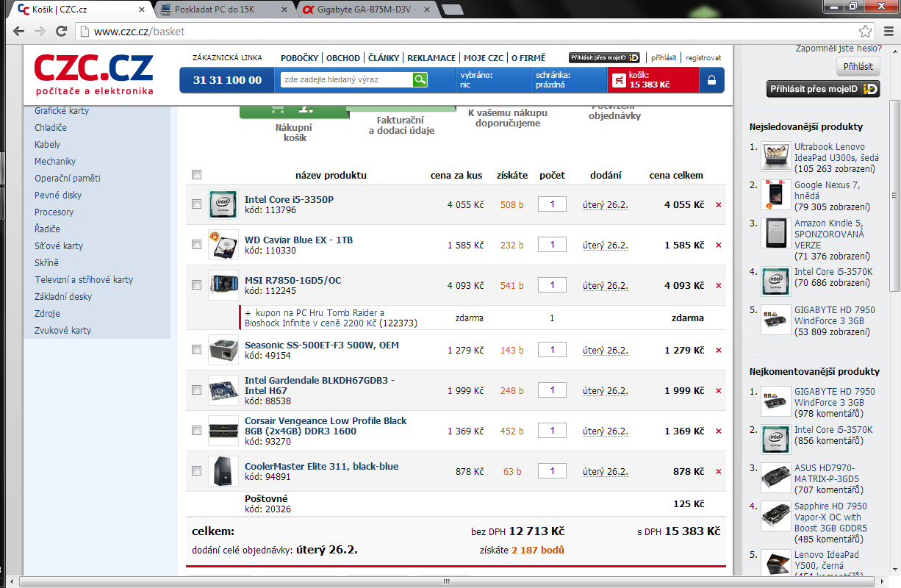This screenshot has height=588, width=901.
Task: Click MSI R7850 graphics card thumbnail
Action: [x=223, y=285]
